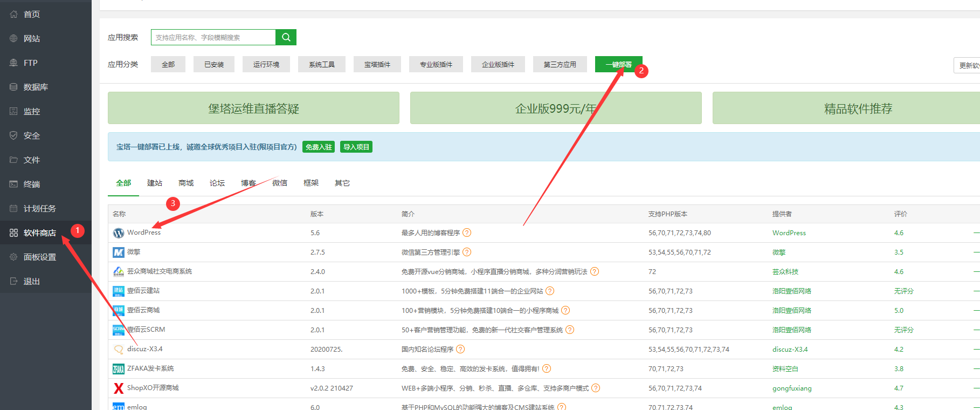980x410 pixels.
Task: Click the 微擎 app icon
Action: coord(119,252)
